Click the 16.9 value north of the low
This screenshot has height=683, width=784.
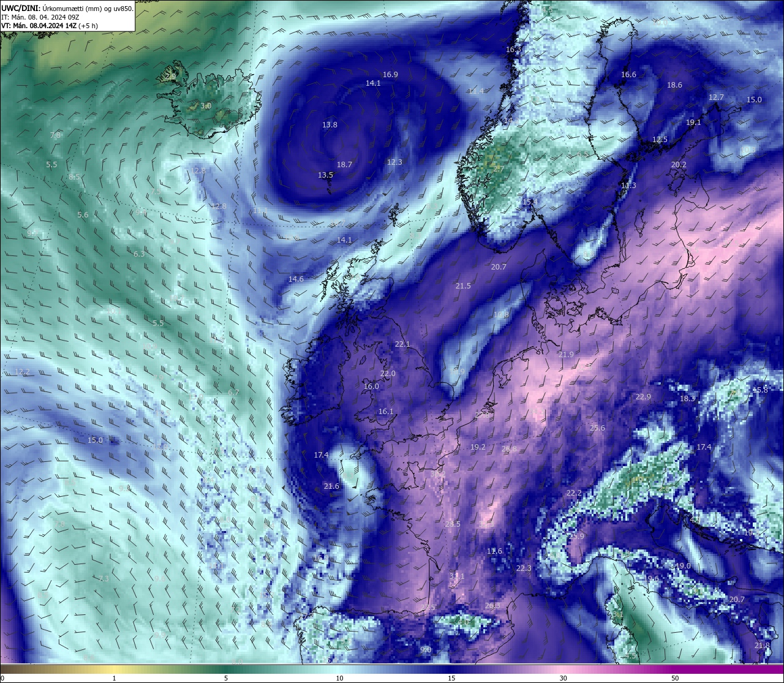point(390,75)
